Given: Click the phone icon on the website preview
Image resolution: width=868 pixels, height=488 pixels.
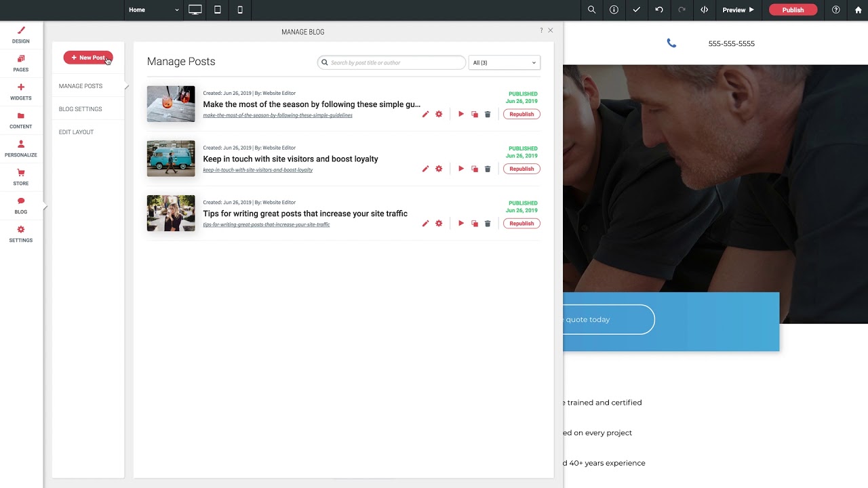Looking at the screenshot, I should coord(671,43).
